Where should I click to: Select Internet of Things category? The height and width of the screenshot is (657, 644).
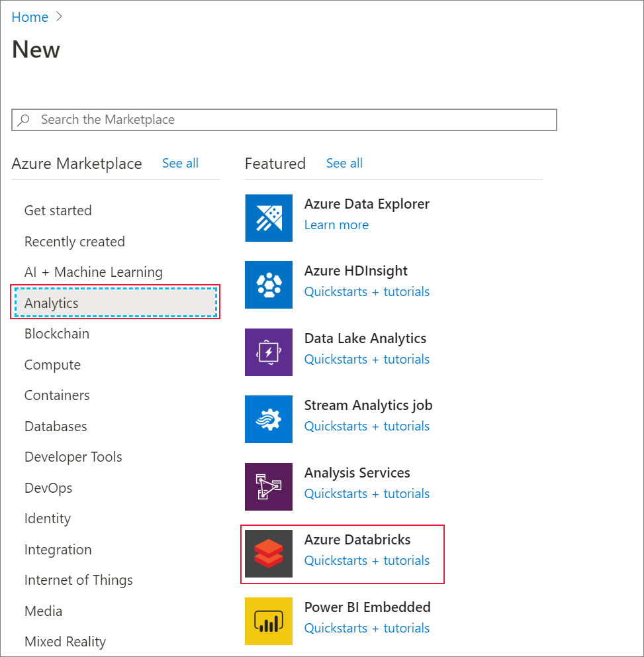78,580
